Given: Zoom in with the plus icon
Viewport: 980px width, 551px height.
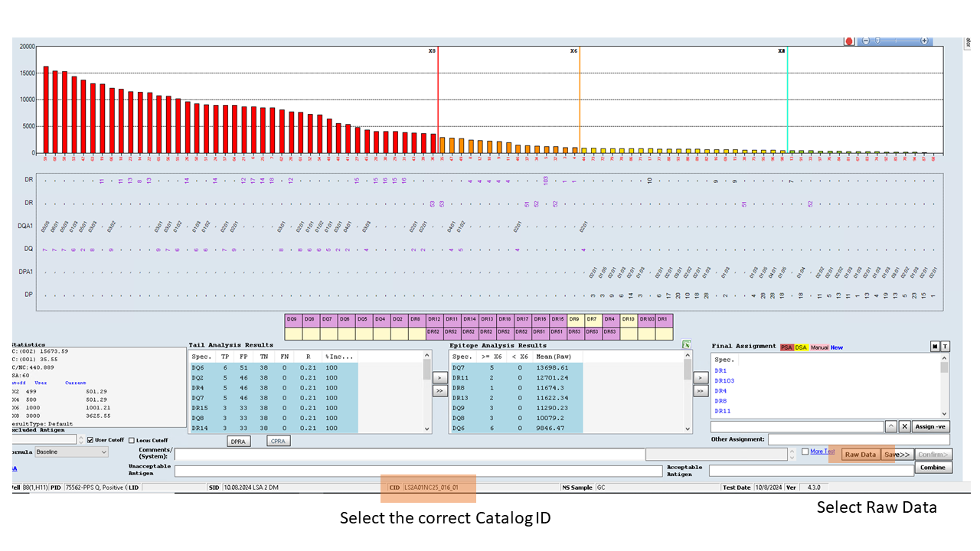Looking at the screenshot, I should tap(924, 41).
